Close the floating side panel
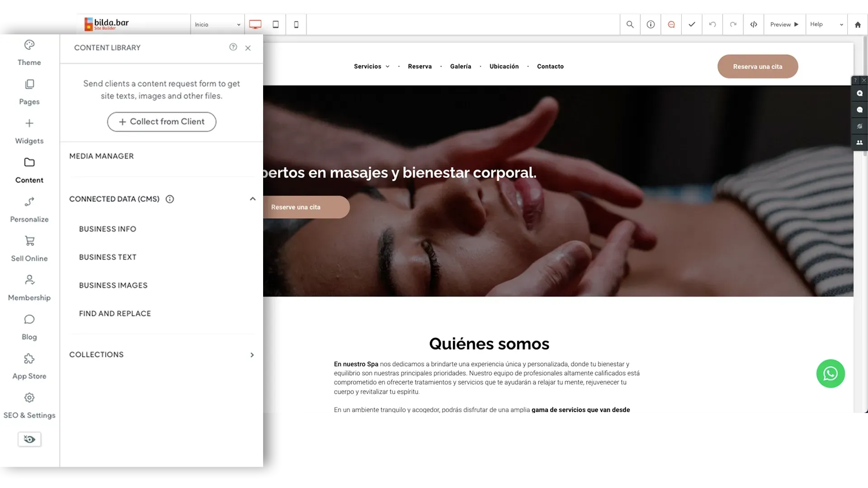 point(863,80)
